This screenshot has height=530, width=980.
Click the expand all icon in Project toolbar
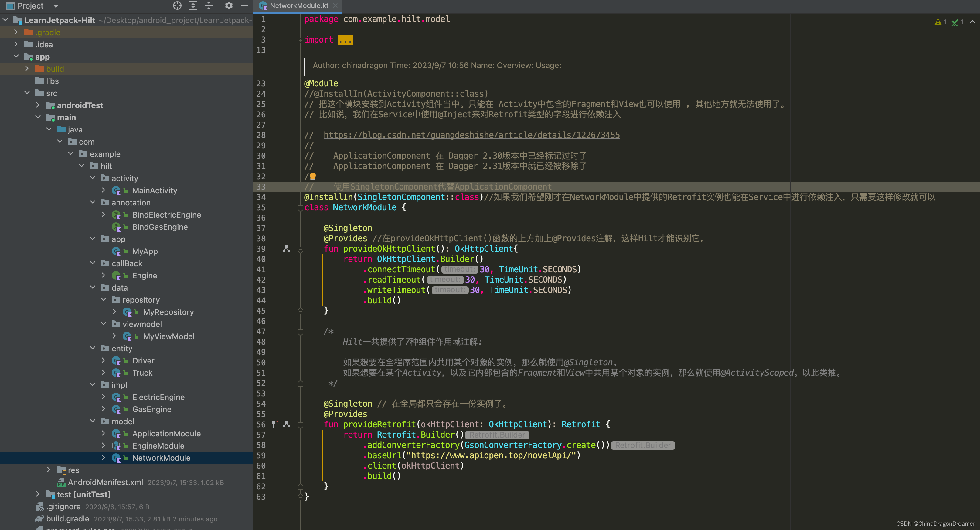[x=193, y=6]
